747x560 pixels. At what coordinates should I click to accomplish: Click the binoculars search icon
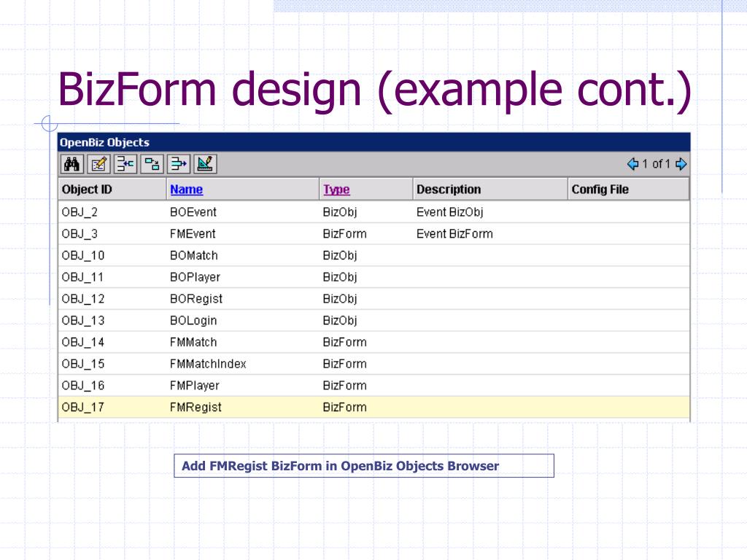[72, 164]
